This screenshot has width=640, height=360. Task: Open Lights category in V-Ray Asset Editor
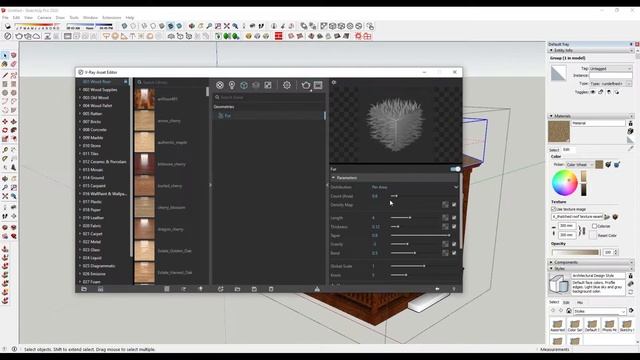[x=232, y=85]
